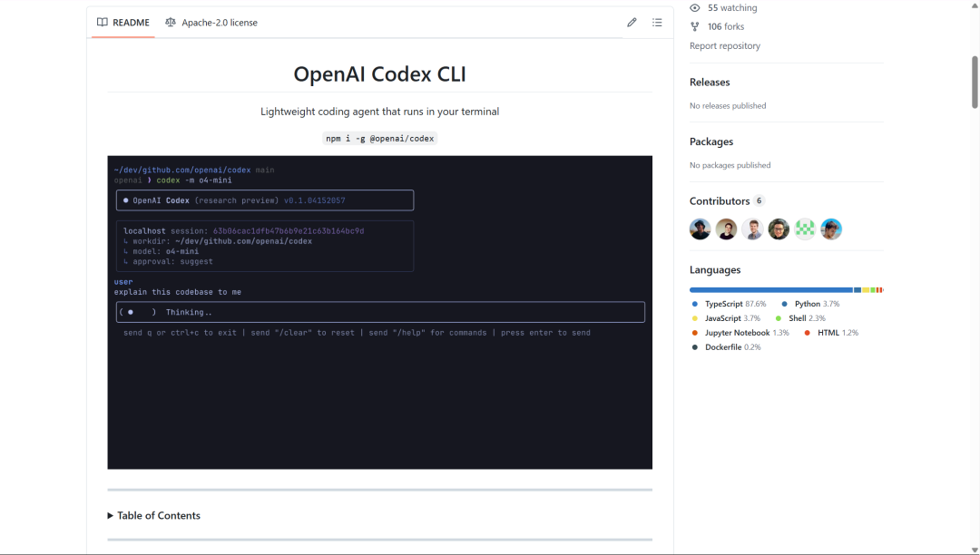Open the README edit pencil icon
The width and height of the screenshot is (980, 555).
click(632, 22)
